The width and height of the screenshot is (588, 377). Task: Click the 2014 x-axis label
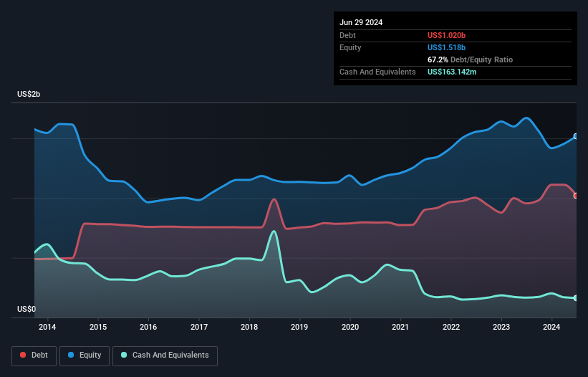coord(47,327)
